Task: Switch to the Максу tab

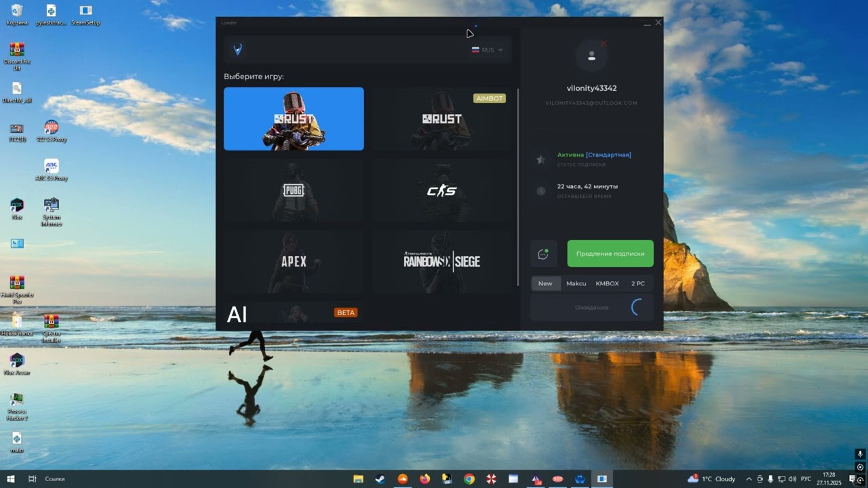Action: 576,283
